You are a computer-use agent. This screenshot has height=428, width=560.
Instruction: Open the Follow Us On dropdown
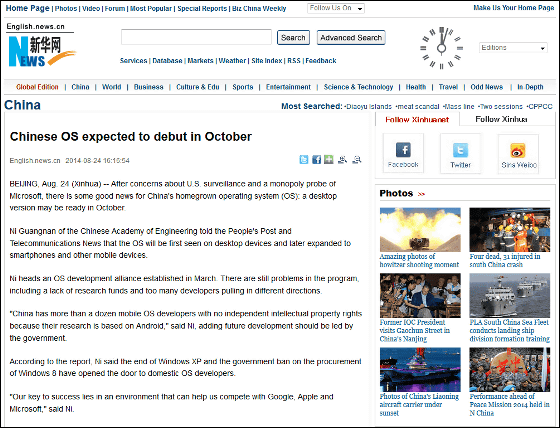(x=336, y=8)
